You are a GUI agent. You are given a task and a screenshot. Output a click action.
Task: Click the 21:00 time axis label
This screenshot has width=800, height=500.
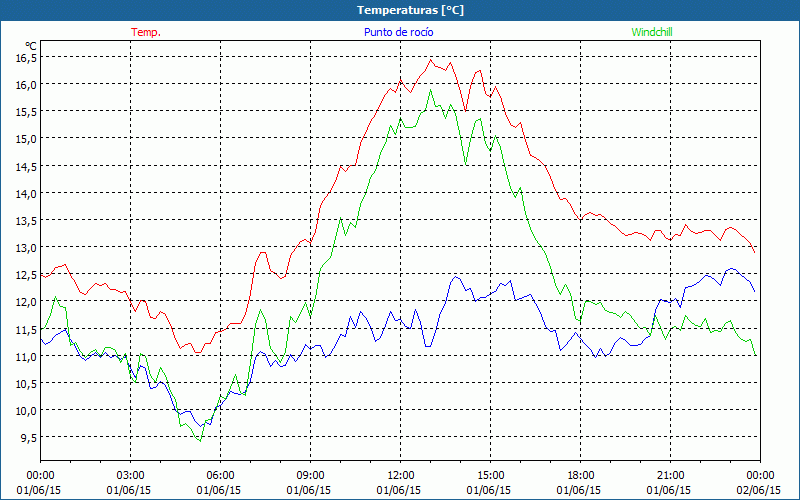tap(670, 476)
